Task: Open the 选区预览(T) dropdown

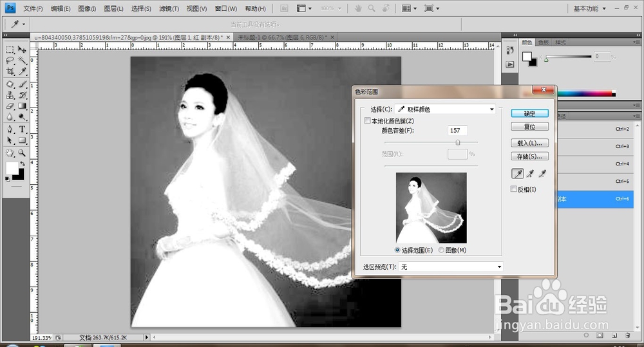Action: click(x=451, y=267)
